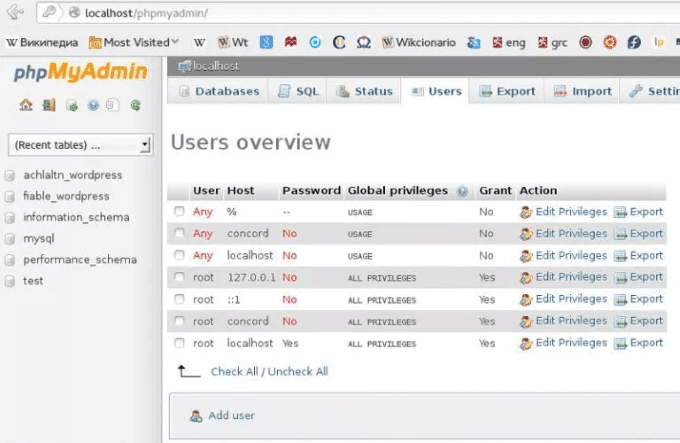The image size is (680, 443).
Task: Switch to the SQL tab
Action: point(297,92)
